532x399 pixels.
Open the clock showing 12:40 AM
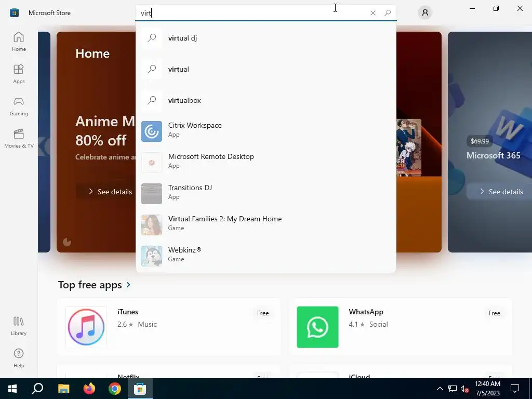point(487,389)
